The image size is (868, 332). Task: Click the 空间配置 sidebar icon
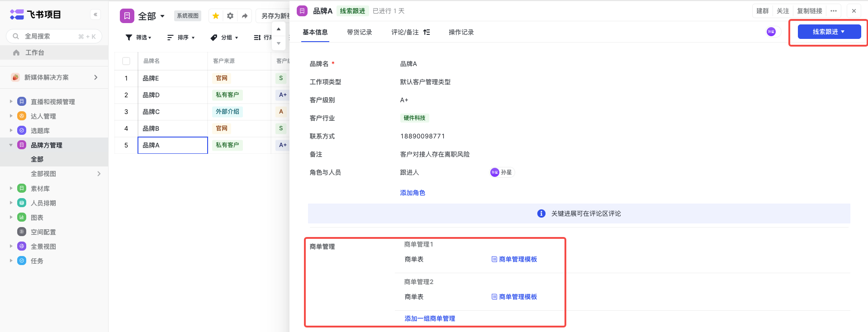point(22,232)
